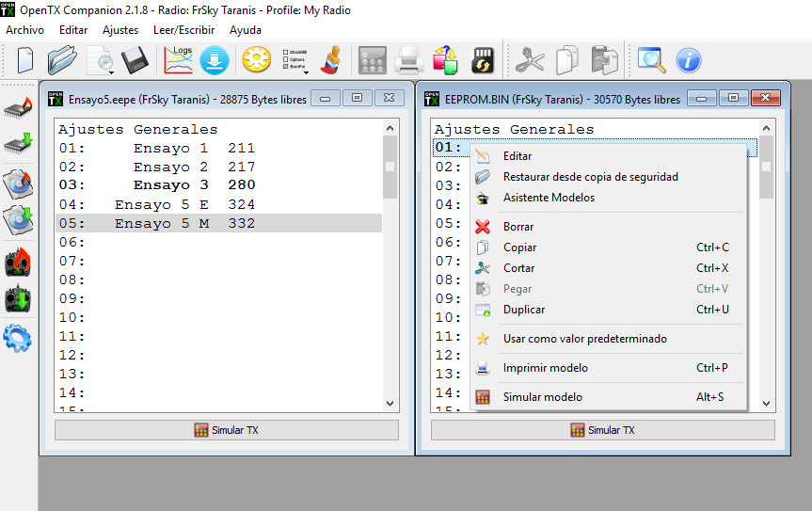Click the blue info About icon
This screenshot has height=511, width=812.
click(x=689, y=60)
